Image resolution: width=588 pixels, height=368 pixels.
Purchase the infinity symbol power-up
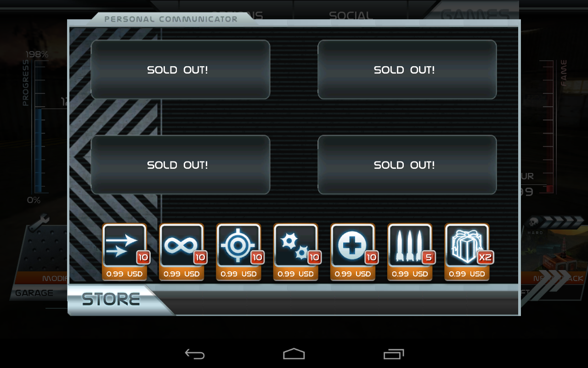tap(181, 252)
